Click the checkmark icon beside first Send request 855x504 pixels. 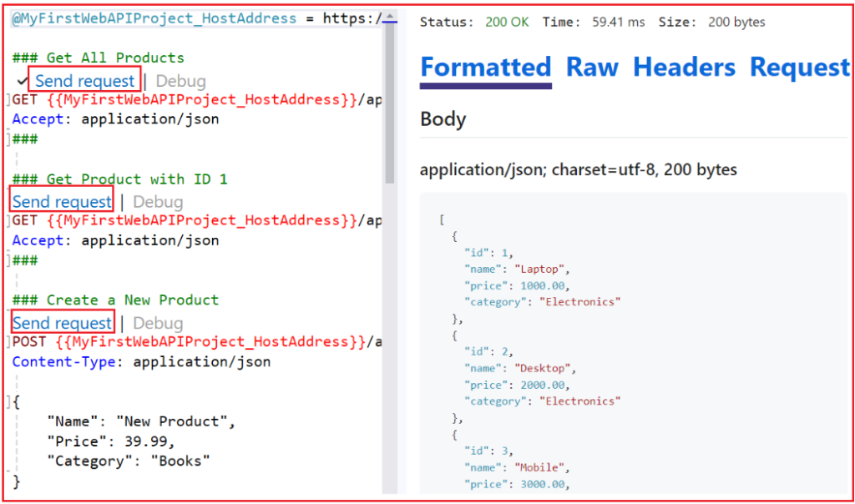(21, 80)
